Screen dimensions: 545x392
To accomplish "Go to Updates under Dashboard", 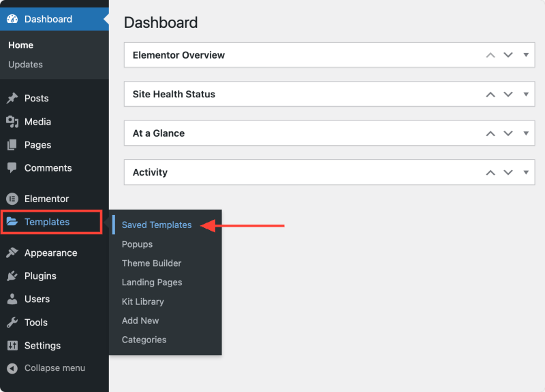I will pos(25,65).
